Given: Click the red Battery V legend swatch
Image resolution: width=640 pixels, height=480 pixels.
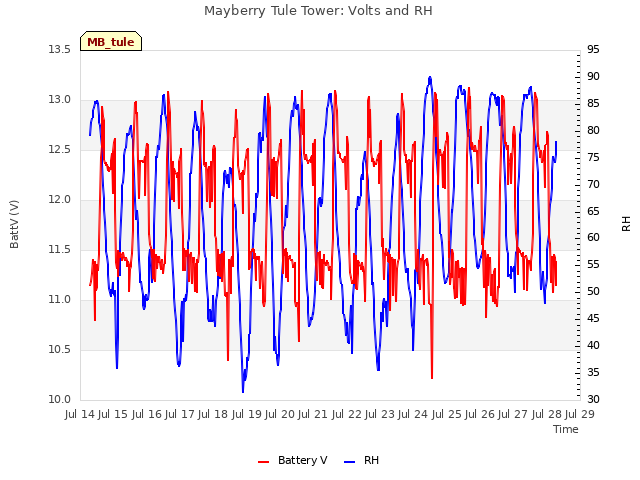Looking at the screenshot, I should 264,462.
